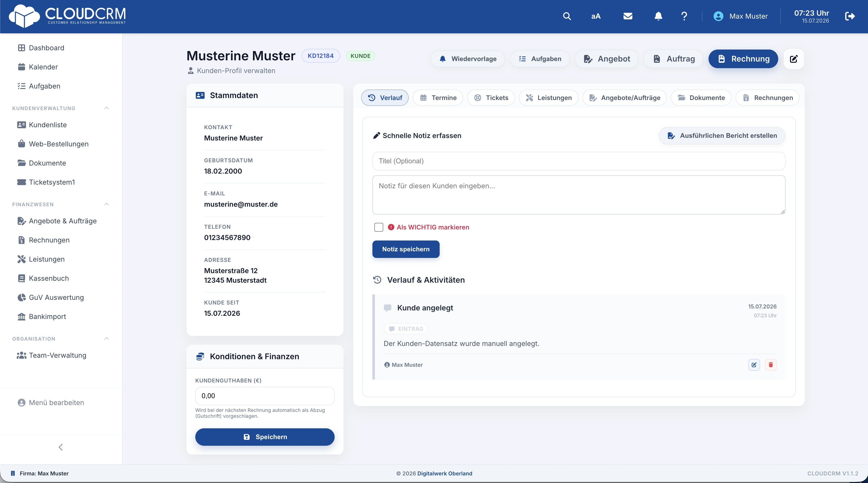Screen dimensions: 868x483
Task: Switch to the Dokumente tab
Action: (701, 98)
